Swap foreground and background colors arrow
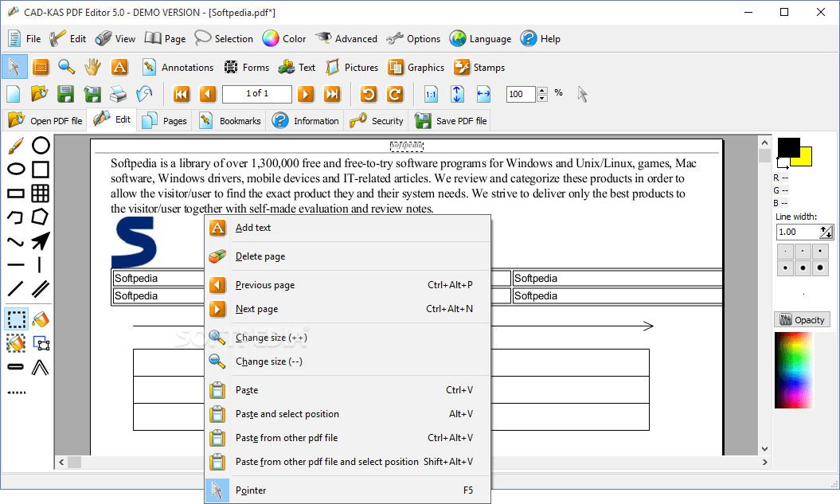Viewport: 840px width, 504px height. tap(783, 163)
